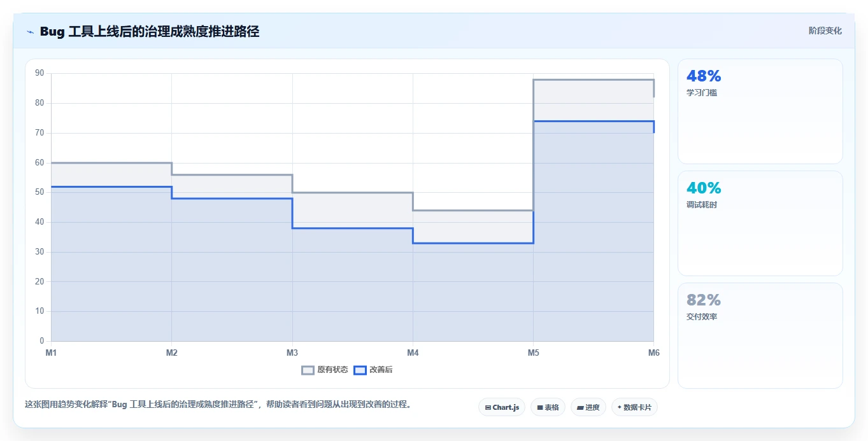Image resolution: width=868 pixels, height=441 pixels.
Task: Click the 阶段变化 label in header
Action: [x=825, y=31]
